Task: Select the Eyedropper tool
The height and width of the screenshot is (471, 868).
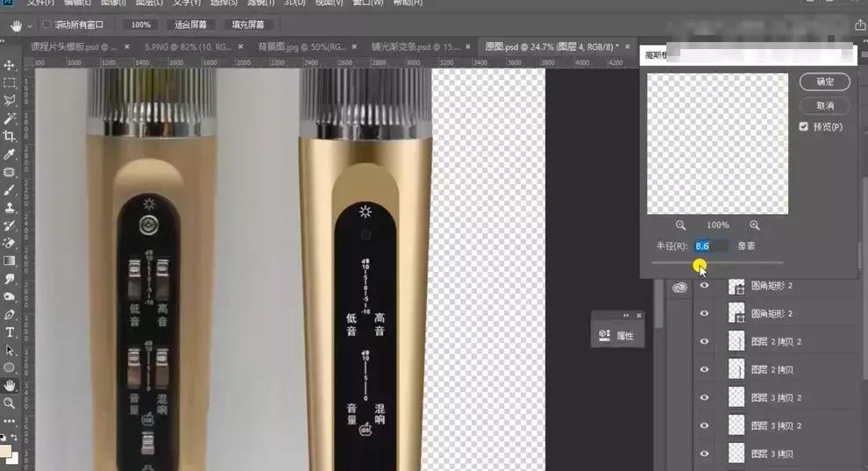Action: click(10, 153)
